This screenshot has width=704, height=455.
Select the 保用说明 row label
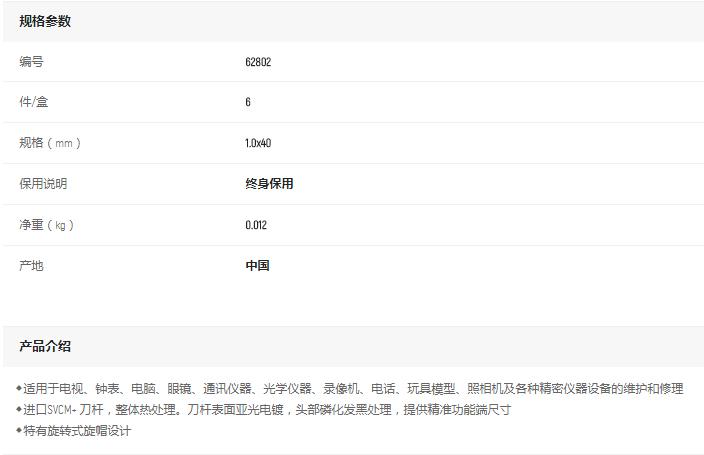tap(44, 184)
